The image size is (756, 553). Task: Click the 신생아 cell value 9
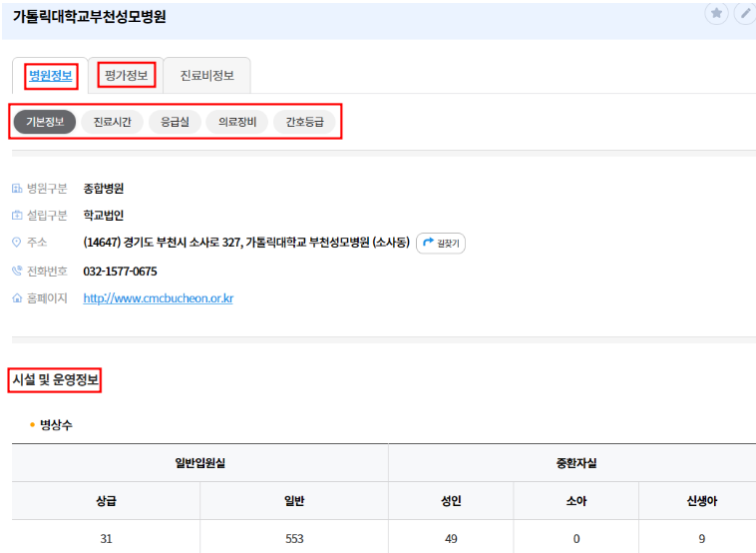tap(702, 538)
